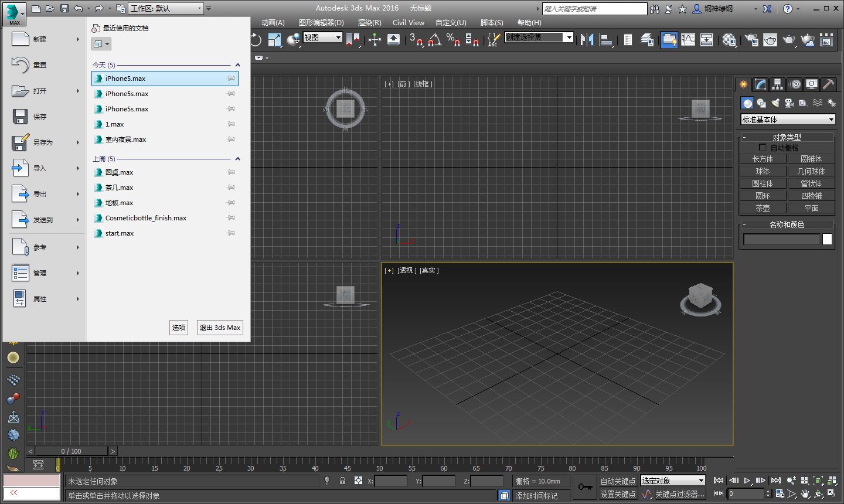Choose 保存 in the application menu
844x504 pixels.
45,117
